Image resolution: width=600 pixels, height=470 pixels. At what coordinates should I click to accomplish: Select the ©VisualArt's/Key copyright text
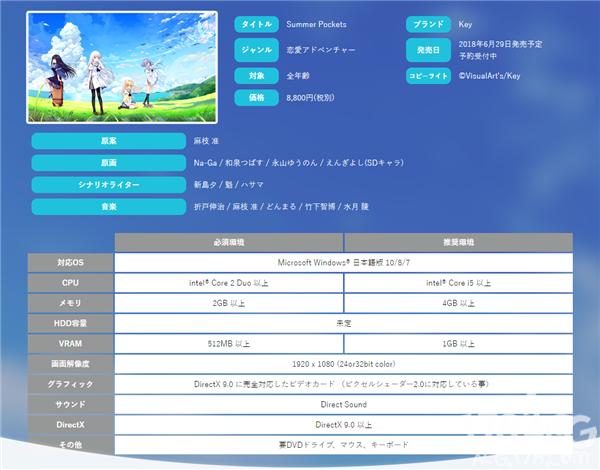[x=489, y=76]
